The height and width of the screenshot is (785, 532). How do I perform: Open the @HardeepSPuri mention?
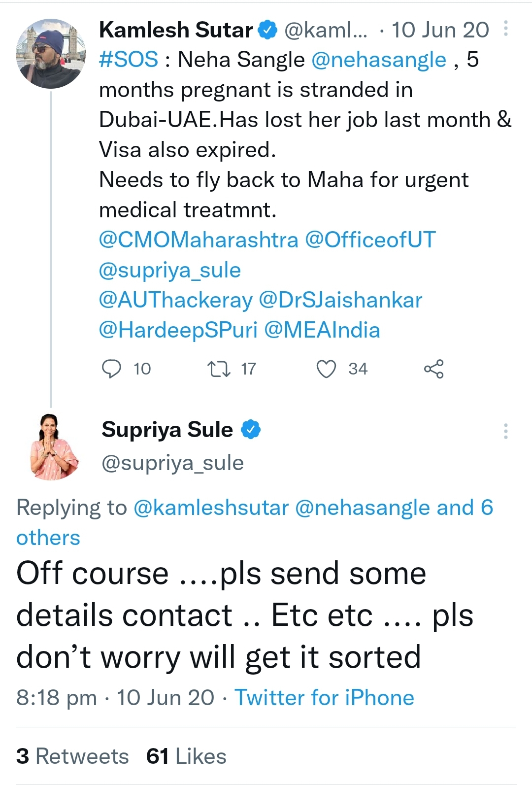178,330
